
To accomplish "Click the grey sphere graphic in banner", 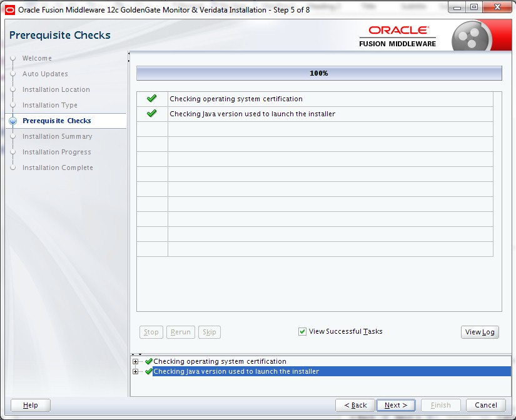I will coord(472,36).
